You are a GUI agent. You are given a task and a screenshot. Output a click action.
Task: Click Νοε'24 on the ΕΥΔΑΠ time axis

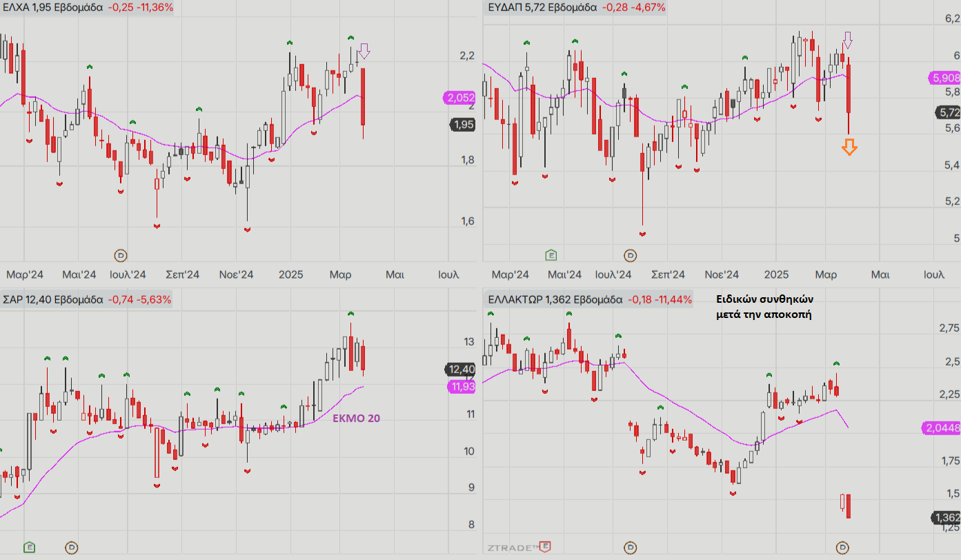722,274
